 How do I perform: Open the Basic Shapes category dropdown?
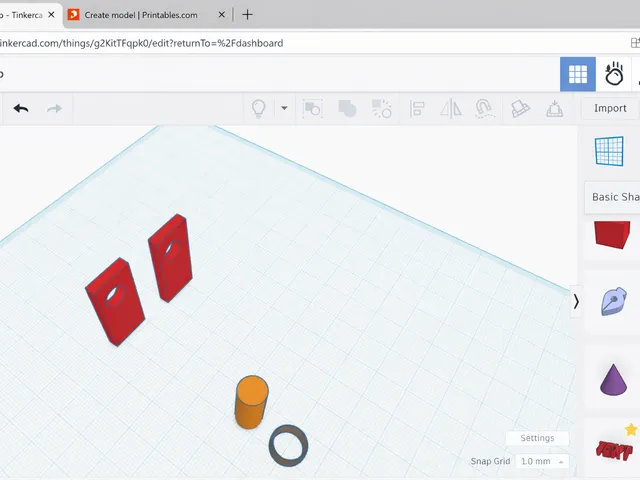click(x=612, y=197)
